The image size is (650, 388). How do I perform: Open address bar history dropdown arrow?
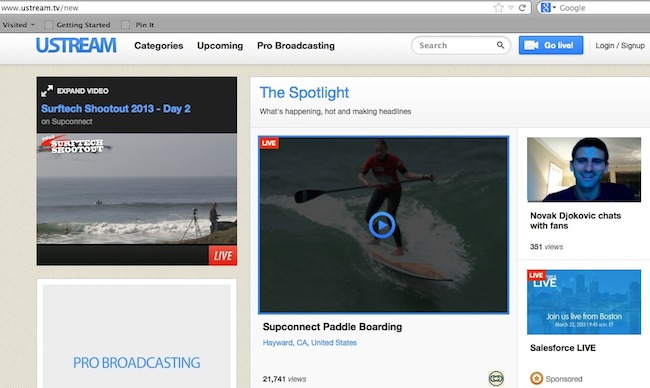point(511,7)
